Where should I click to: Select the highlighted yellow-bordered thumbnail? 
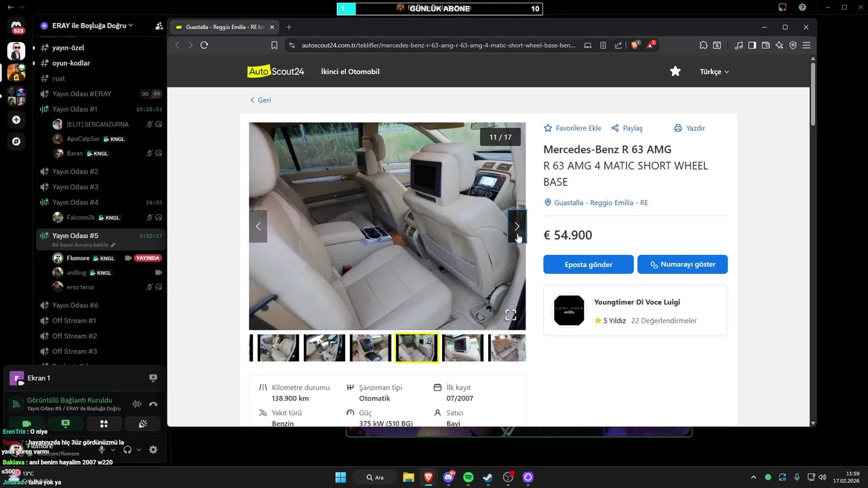pos(416,348)
